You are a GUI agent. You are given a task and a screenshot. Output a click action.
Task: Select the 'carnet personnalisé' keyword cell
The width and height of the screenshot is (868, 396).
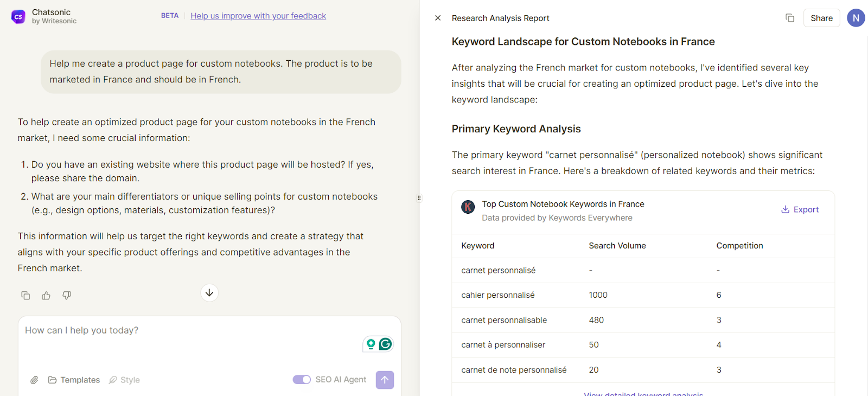click(x=498, y=270)
